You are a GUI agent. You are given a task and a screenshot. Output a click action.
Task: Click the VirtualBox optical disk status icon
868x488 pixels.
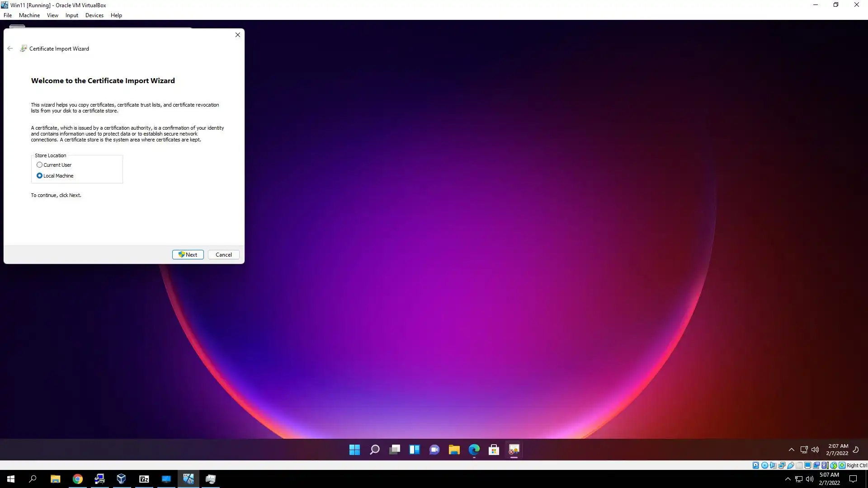tap(764, 465)
